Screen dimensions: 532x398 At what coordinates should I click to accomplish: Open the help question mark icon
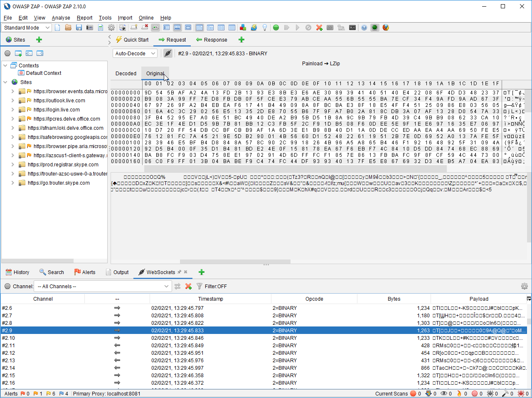[x=364, y=27]
